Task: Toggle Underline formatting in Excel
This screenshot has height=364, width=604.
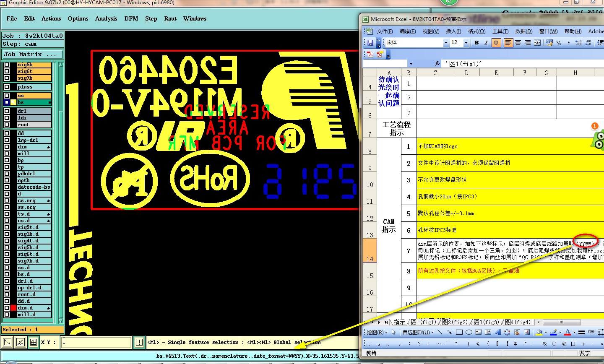Action: (496, 43)
